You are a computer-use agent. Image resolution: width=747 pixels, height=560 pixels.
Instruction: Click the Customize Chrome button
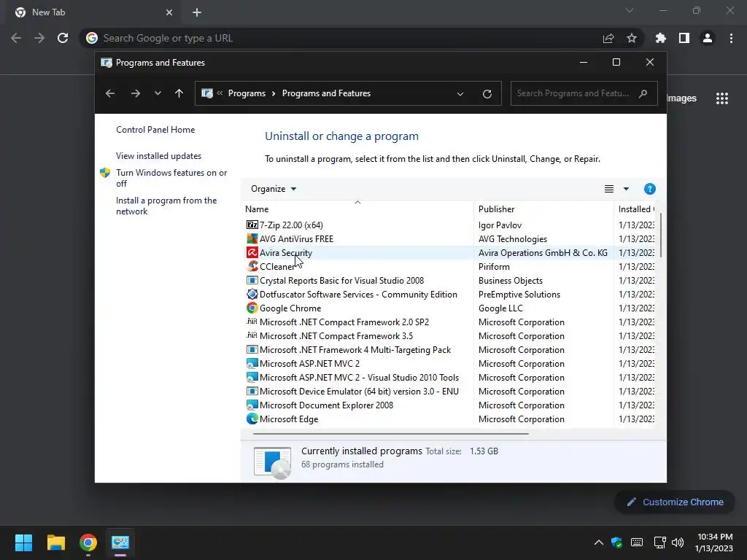[x=675, y=502]
